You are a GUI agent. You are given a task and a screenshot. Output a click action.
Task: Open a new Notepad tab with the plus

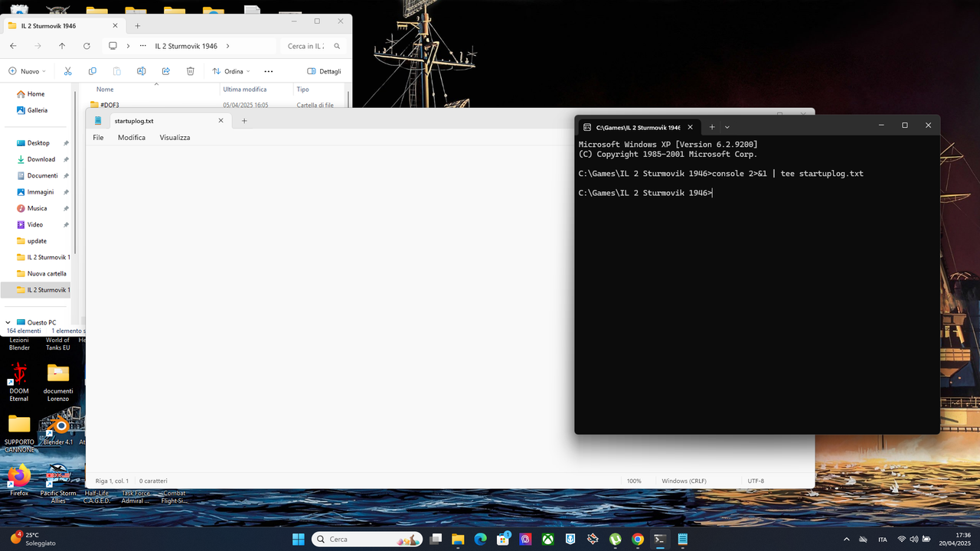click(x=243, y=120)
